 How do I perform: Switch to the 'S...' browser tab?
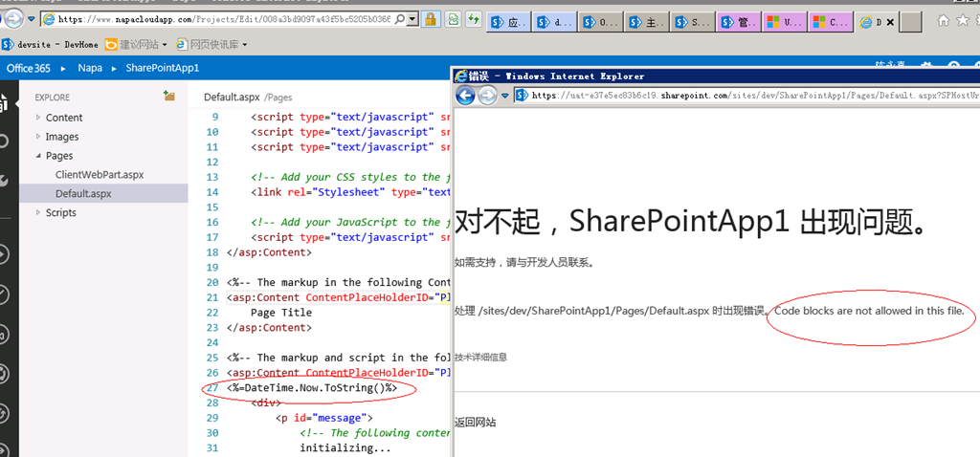693,23
